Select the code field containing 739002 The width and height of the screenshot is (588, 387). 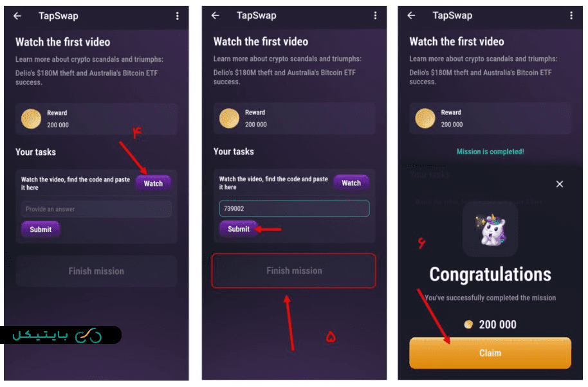click(x=294, y=208)
